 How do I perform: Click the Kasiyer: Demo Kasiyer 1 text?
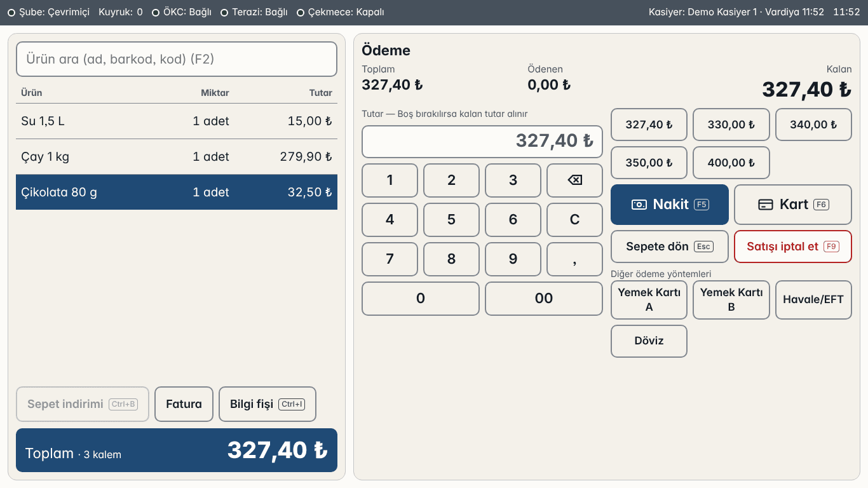tap(703, 12)
